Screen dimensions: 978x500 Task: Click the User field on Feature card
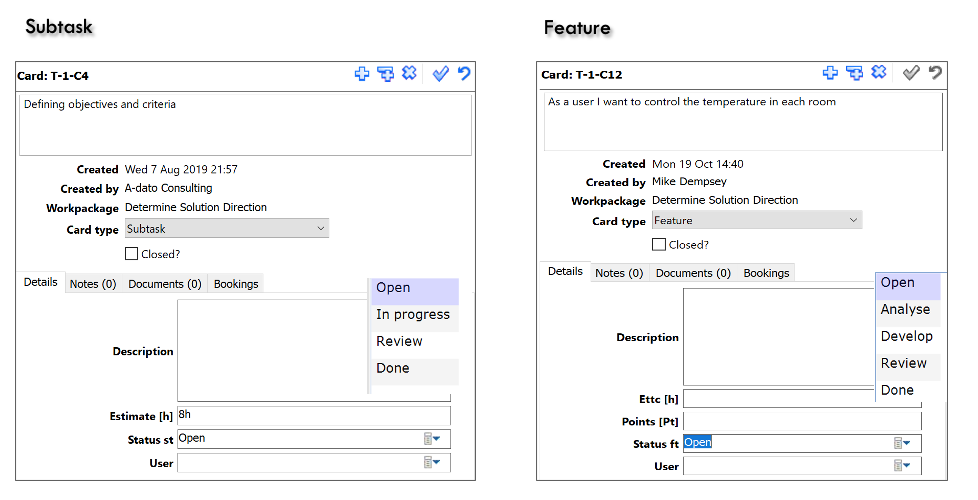802,466
